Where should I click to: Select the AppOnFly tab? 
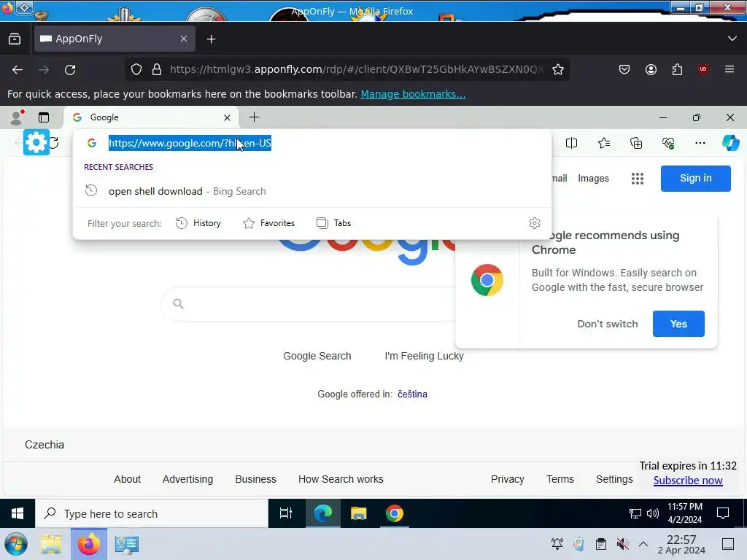115,39
